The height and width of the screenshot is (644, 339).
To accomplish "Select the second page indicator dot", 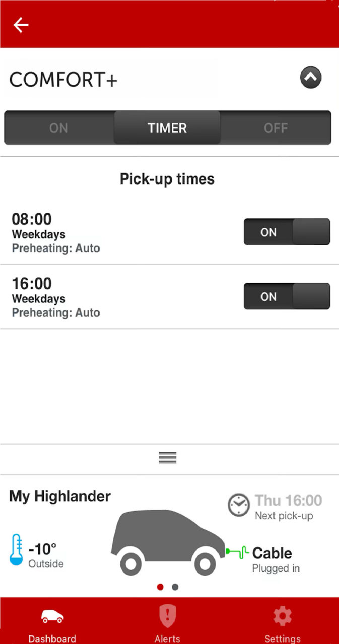I will [175, 587].
